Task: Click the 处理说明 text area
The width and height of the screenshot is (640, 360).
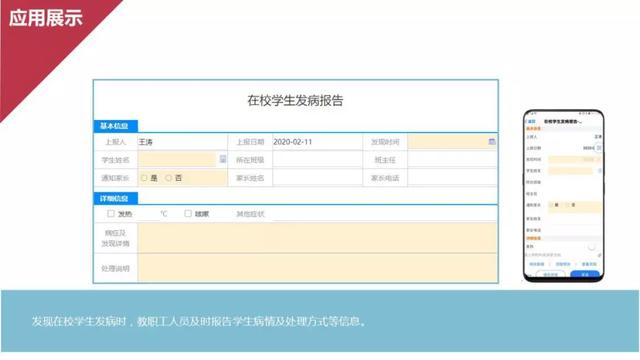Action: 317,268
